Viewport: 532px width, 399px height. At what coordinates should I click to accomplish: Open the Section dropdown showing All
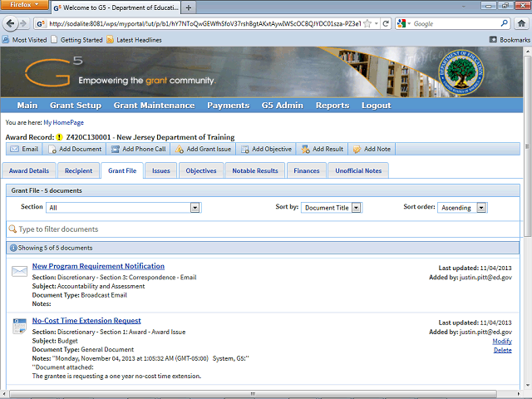[124, 208]
